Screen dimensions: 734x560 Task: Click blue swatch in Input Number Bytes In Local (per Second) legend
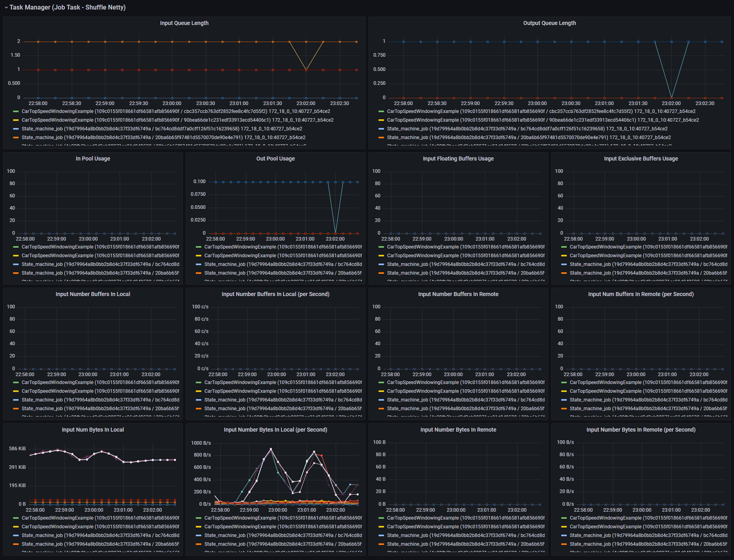pyautogui.click(x=199, y=535)
